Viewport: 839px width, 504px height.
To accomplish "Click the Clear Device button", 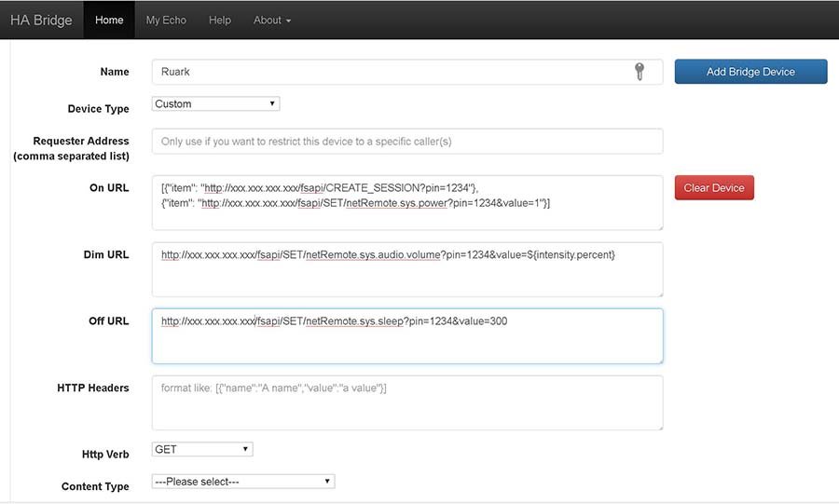I will pos(714,187).
